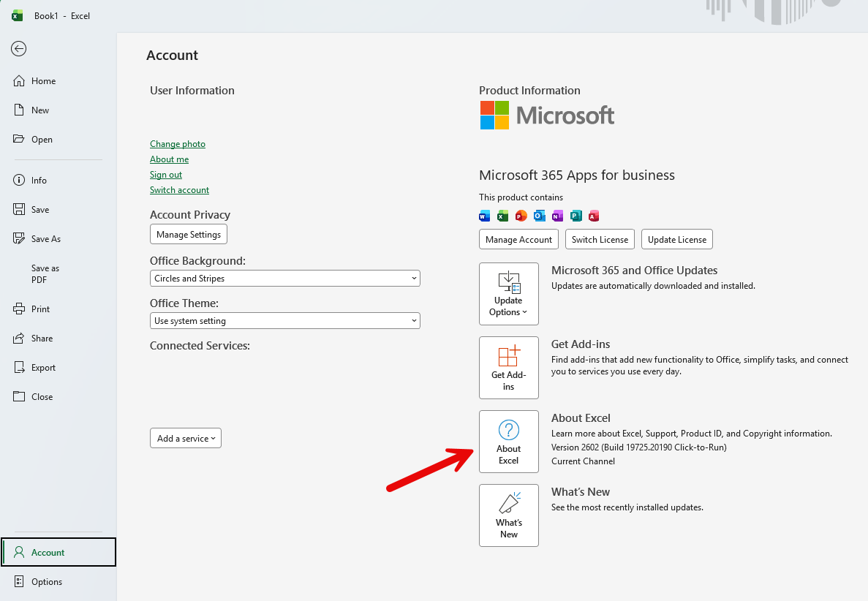Open the Word app icon under product contains
The image size is (868, 601).
pos(484,216)
